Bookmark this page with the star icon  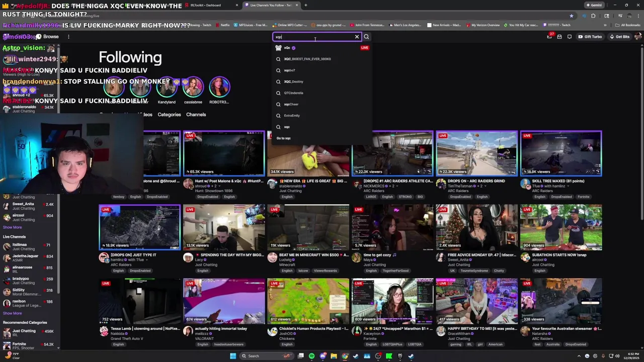572,16
